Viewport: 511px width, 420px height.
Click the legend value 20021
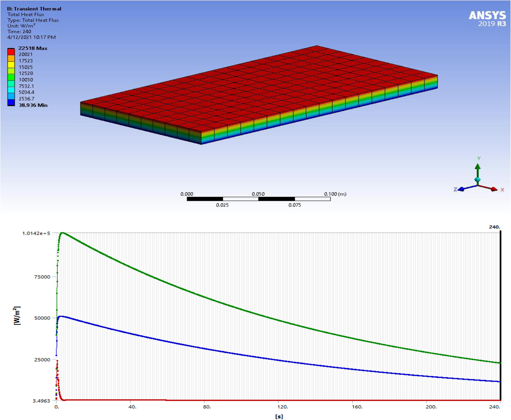pyautogui.click(x=26, y=54)
